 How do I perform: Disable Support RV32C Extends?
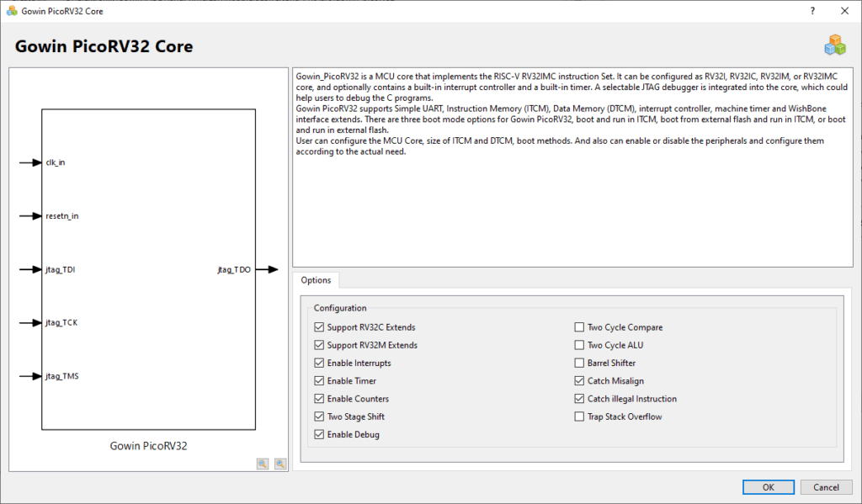[319, 327]
